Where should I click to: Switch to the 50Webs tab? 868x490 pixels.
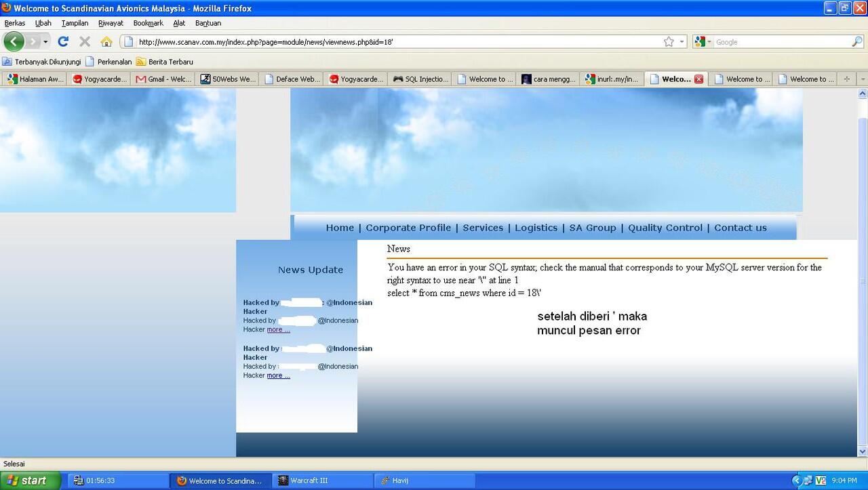click(228, 79)
